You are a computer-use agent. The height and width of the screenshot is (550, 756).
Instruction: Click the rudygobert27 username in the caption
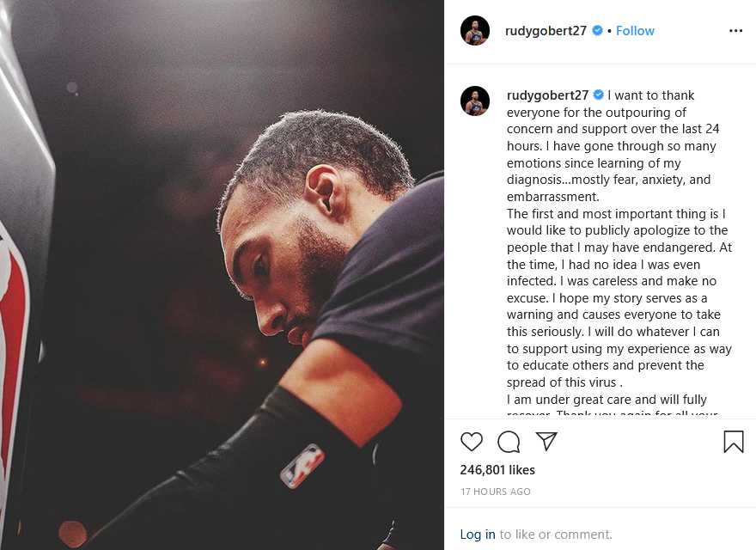click(x=547, y=95)
